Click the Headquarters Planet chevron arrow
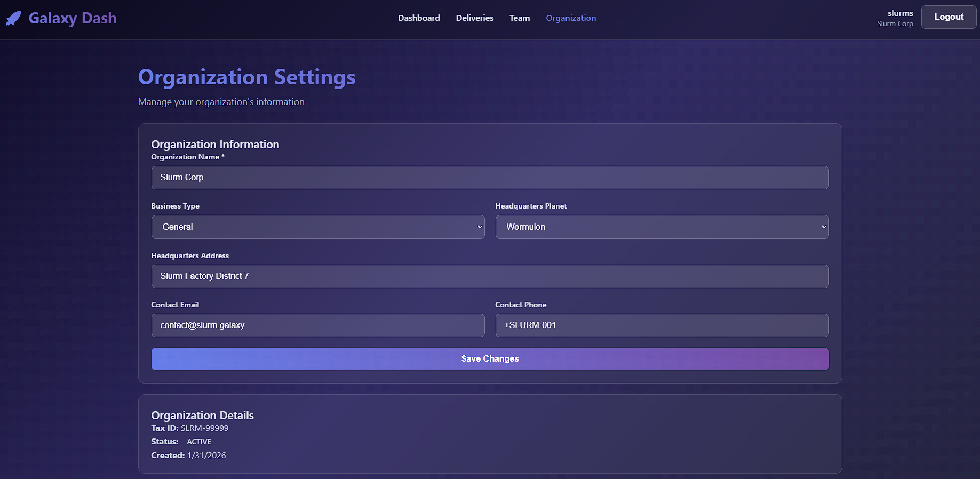 (x=824, y=227)
